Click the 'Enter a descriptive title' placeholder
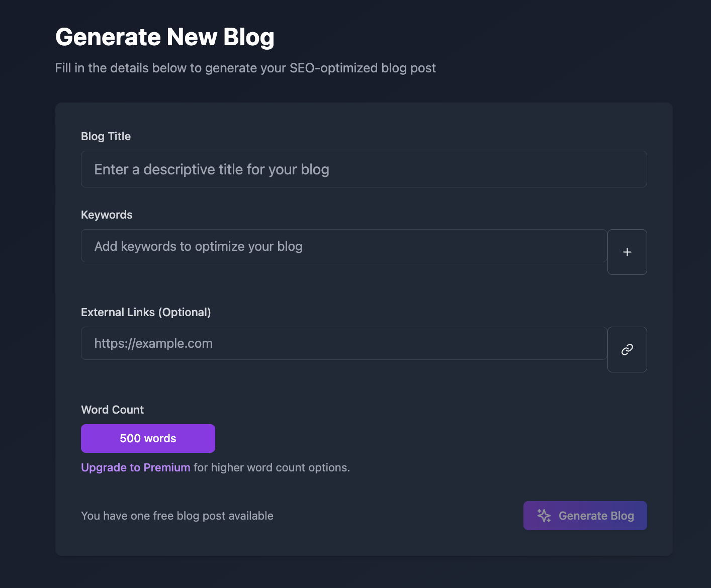This screenshot has width=711, height=588. (211, 169)
